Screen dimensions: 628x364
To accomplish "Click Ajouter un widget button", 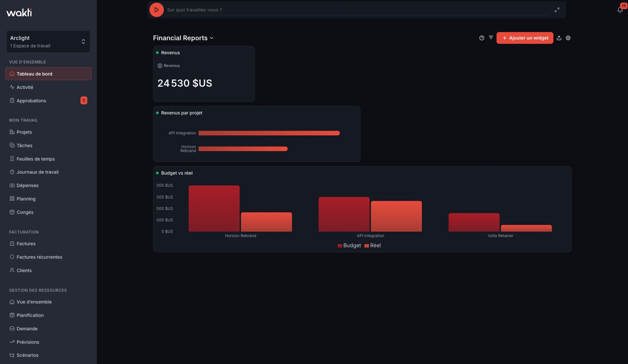I will [x=525, y=38].
